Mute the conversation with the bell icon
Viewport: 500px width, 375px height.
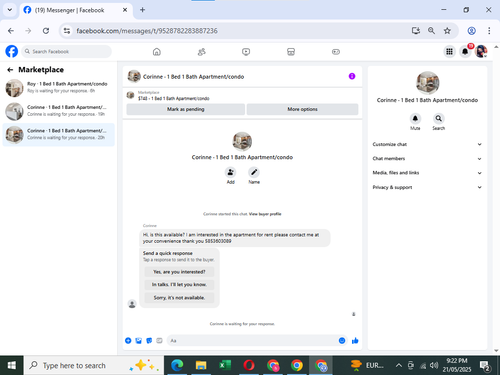(x=415, y=118)
